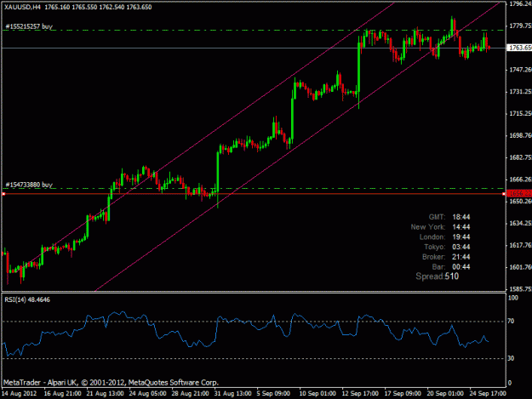The image size is (532, 399).
Task: Click the 24 Sep 17:00 time axis label
Action: [x=488, y=394]
